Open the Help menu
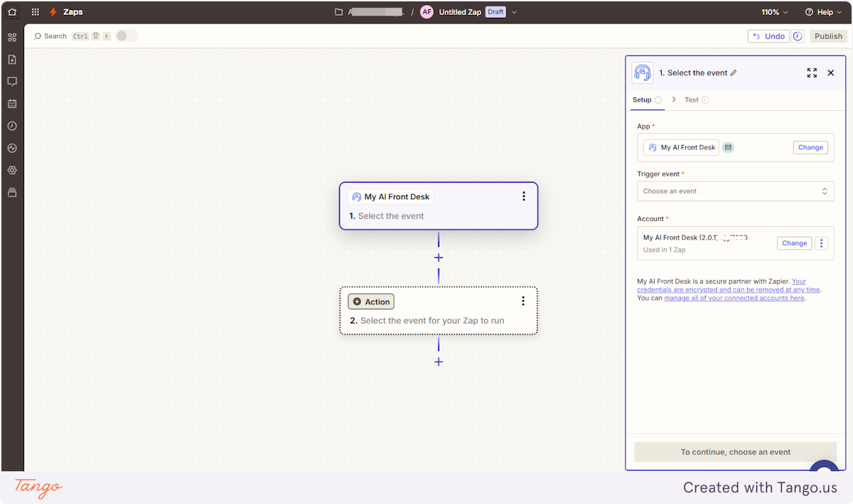This screenshot has height=504, width=853. pos(823,12)
